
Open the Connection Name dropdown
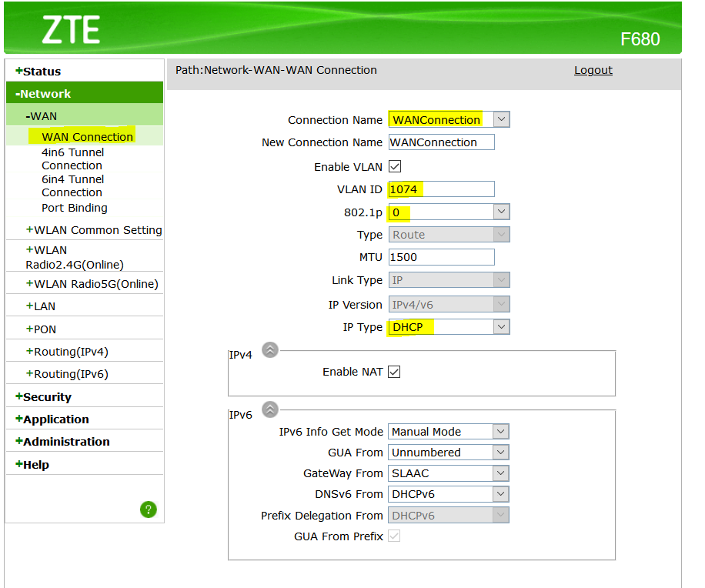click(449, 119)
